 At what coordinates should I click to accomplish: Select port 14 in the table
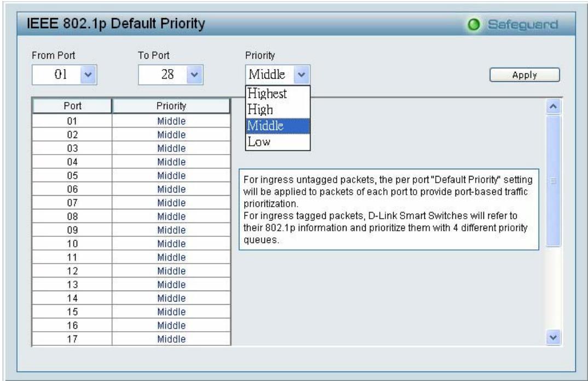point(72,298)
